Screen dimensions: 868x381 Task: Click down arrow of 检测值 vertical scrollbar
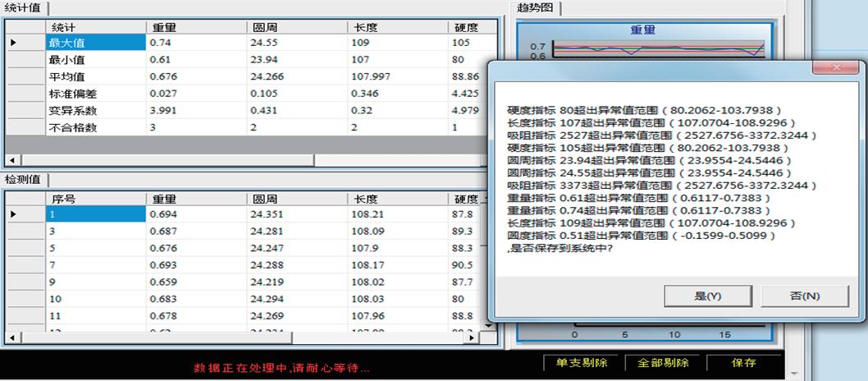point(489,325)
